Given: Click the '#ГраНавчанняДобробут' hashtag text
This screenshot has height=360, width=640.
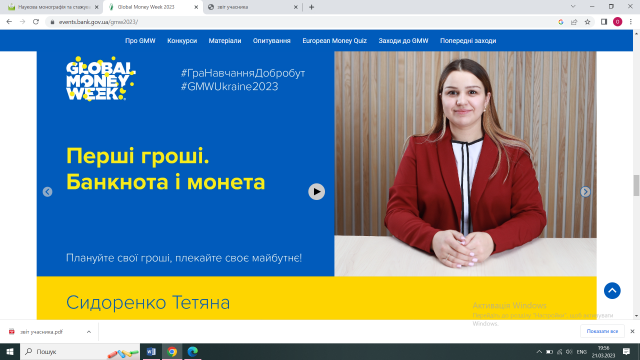Looking at the screenshot, I should click(243, 73).
